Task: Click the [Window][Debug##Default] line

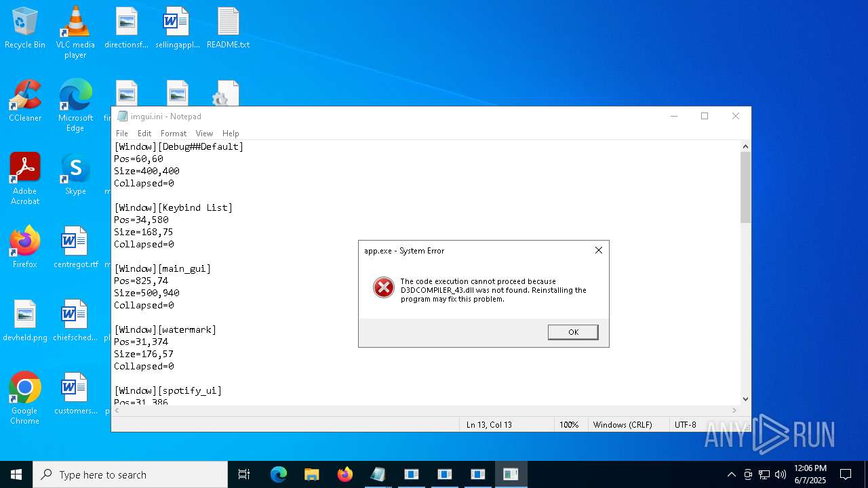Action: 179,146
